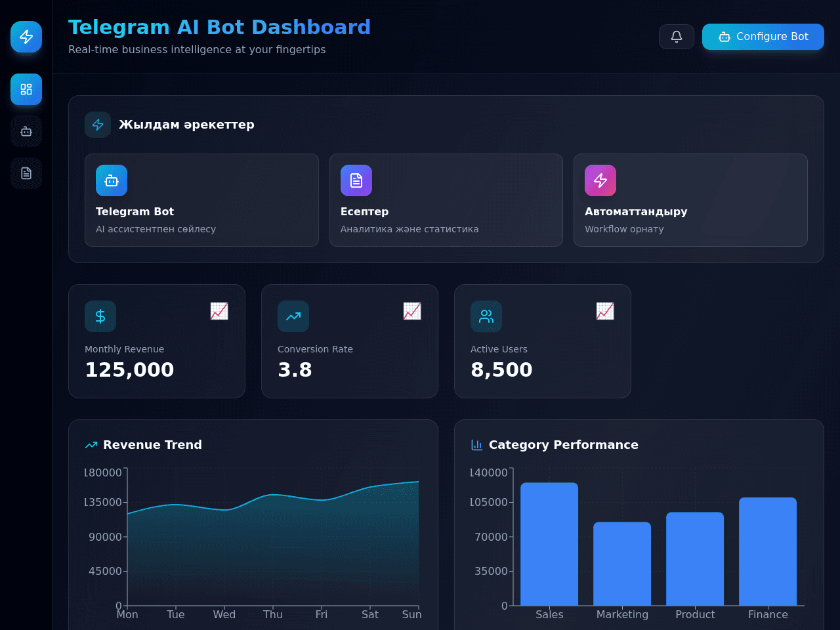The width and height of the screenshot is (840, 630).
Task: Open the document icon in sidebar
Action: 26,173
